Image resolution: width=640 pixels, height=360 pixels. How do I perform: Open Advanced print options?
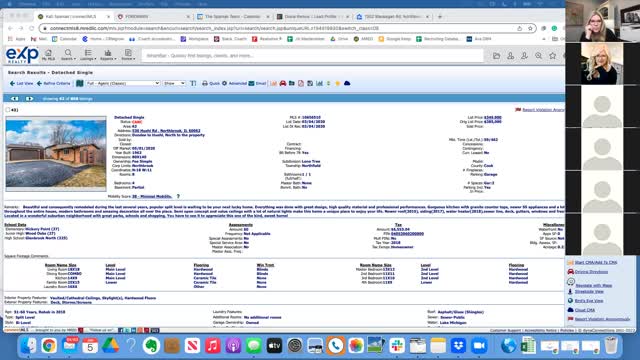coord(234,83)
